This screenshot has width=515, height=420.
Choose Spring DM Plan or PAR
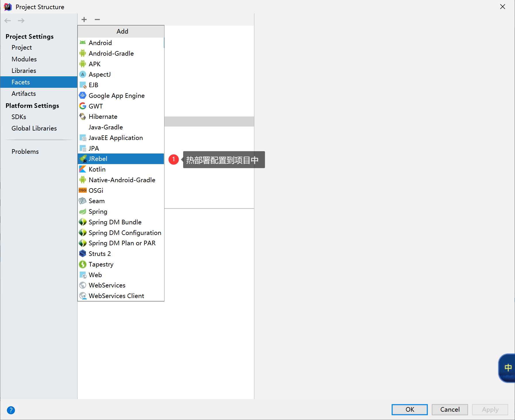(121, 243)
